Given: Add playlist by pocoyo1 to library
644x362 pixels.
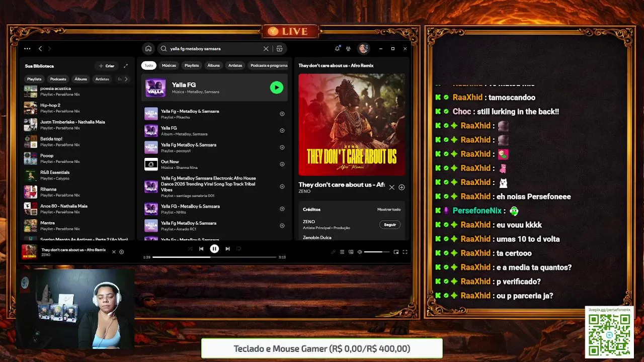Looking at the screenshot, I should coord(282,147).
